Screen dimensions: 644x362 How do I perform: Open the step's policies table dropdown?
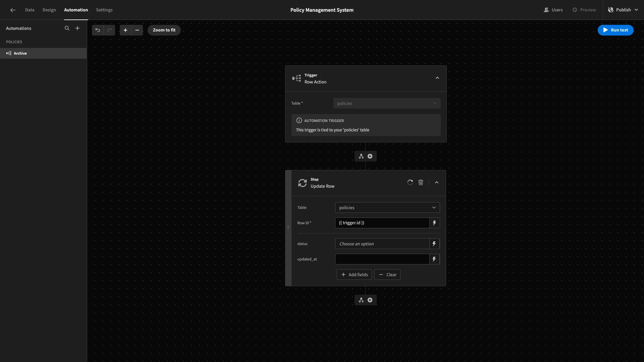(387, 207)
